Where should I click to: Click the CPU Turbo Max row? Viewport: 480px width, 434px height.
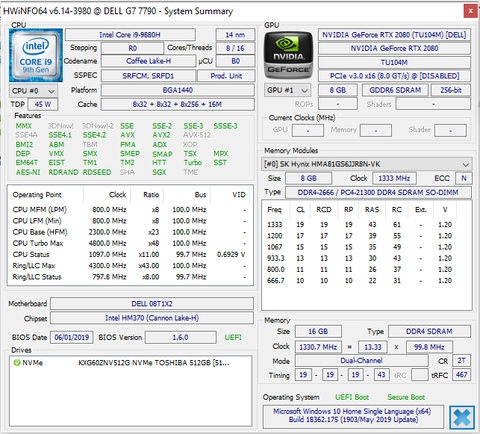click(130, 243)
